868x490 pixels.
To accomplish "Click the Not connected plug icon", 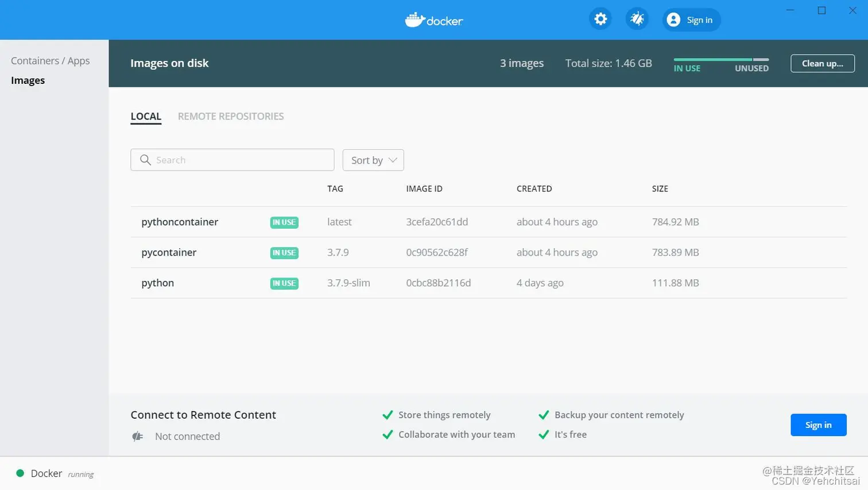I will click(x=138, y=437).
